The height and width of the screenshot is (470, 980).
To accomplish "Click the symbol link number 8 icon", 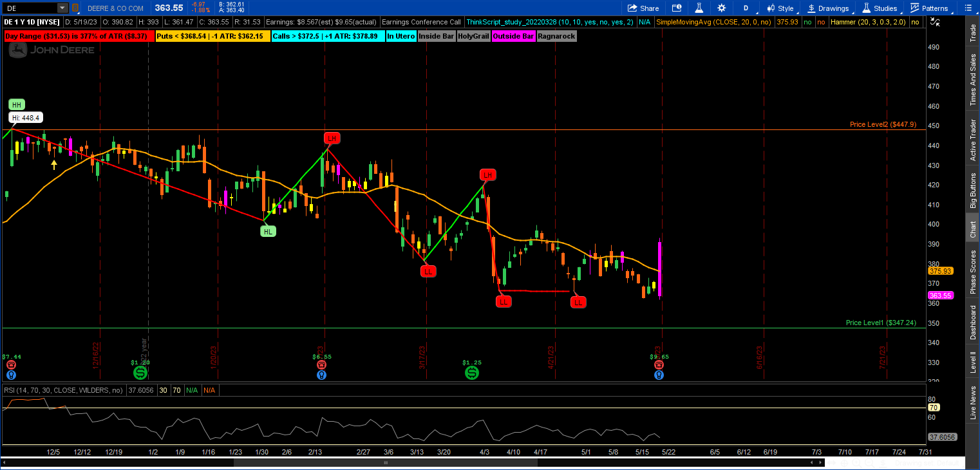I will 75,8.
